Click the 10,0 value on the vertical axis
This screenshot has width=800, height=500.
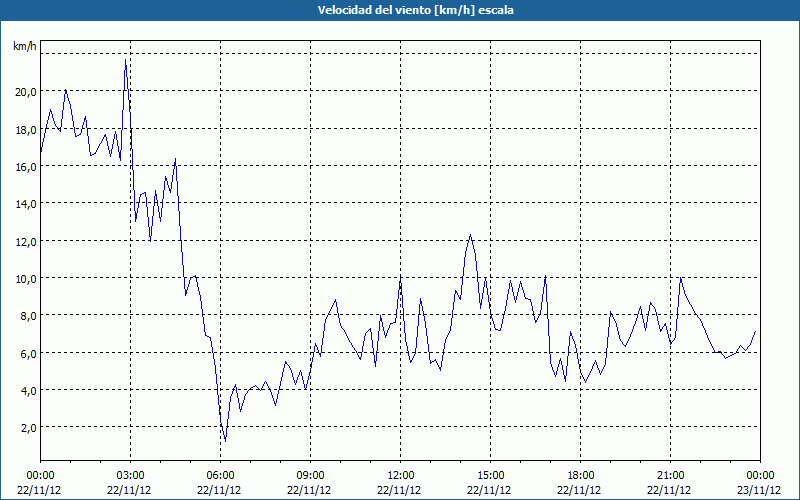tap(26, 279)
